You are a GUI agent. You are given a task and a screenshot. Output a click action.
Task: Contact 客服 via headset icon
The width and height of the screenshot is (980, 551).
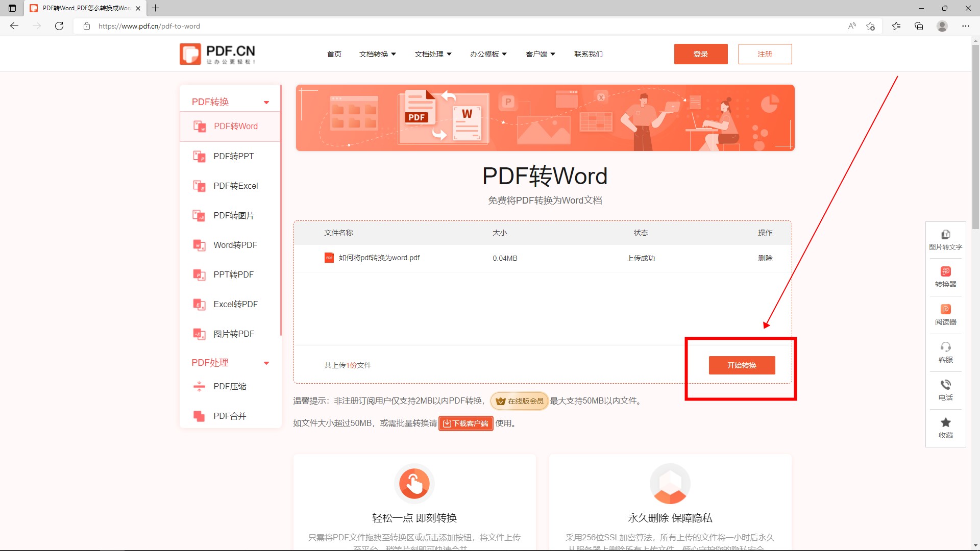[x=945, y=347]
